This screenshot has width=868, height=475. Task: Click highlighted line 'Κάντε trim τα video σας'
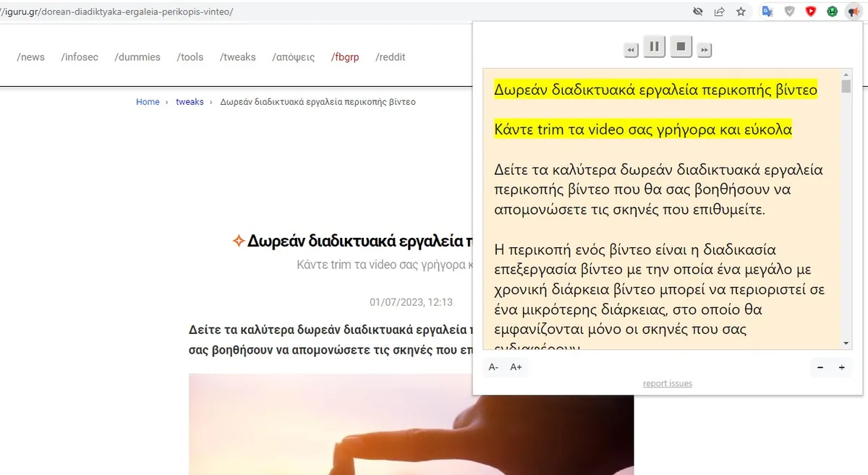(643, 129)
